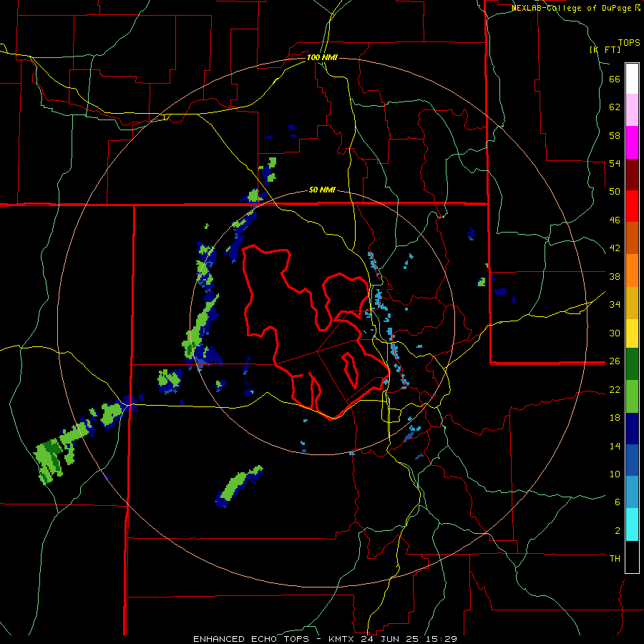The width and height of the screenshot is (644, 644).
Task: Click the yellow legend swatch
Action: point(632,333)
